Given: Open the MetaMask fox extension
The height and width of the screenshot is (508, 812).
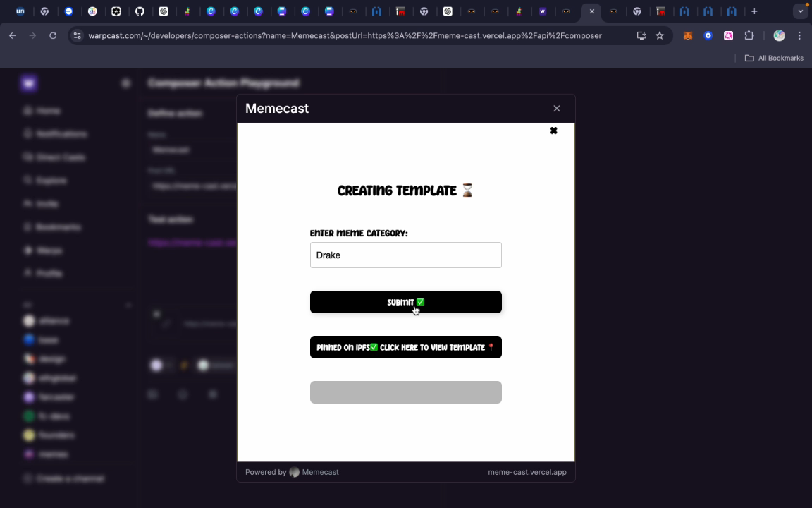Looking at the screenshot, I should [x=688, y=36].
